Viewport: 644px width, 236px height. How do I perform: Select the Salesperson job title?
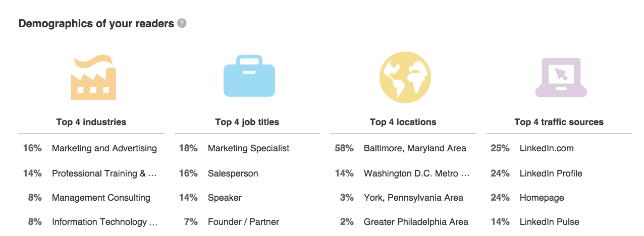[x=233, y=173]
